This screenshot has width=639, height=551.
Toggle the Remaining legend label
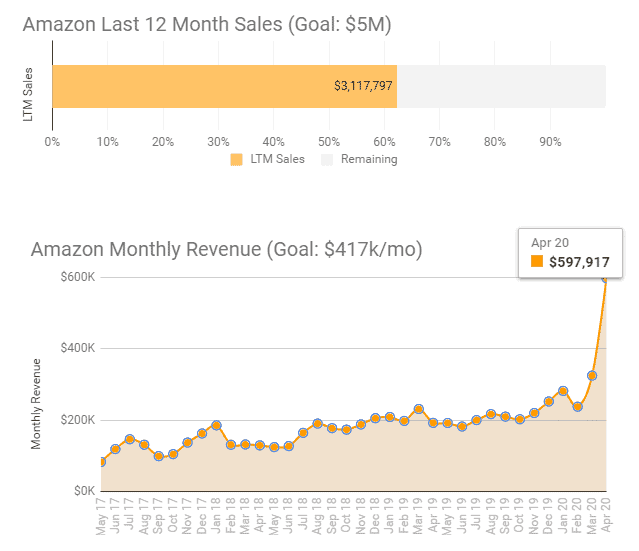(370, 159)
